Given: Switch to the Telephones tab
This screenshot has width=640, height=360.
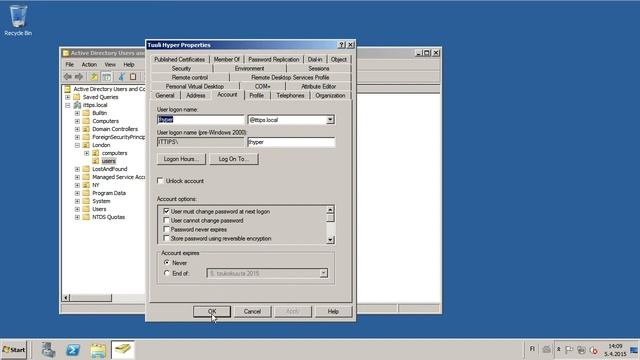Looking at the screenshot, I should tap(290, 95).
